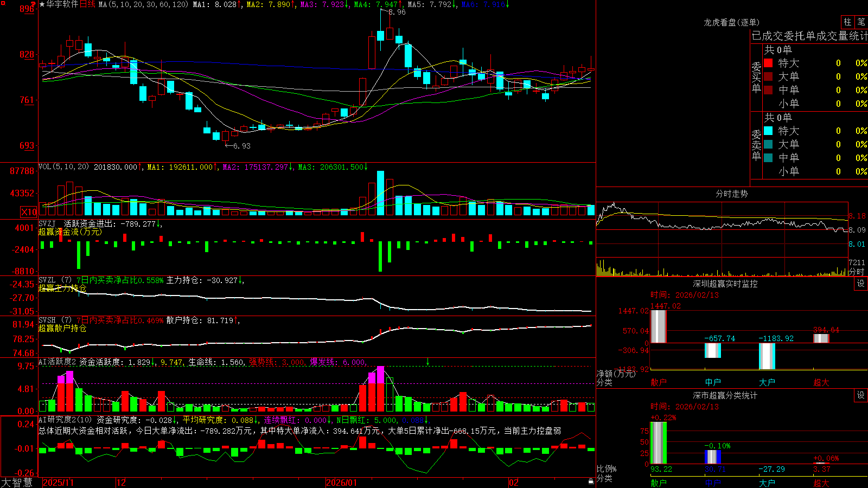Open settings 设 for 深市超赢分类统计
This screenshot has height=488, width=868.
tap(861, 395)
